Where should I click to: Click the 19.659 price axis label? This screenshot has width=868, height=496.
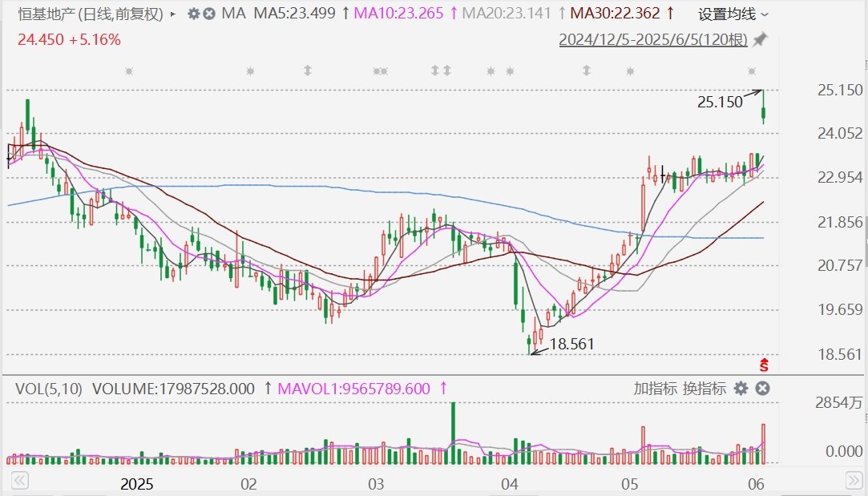[x=840, y=308]
